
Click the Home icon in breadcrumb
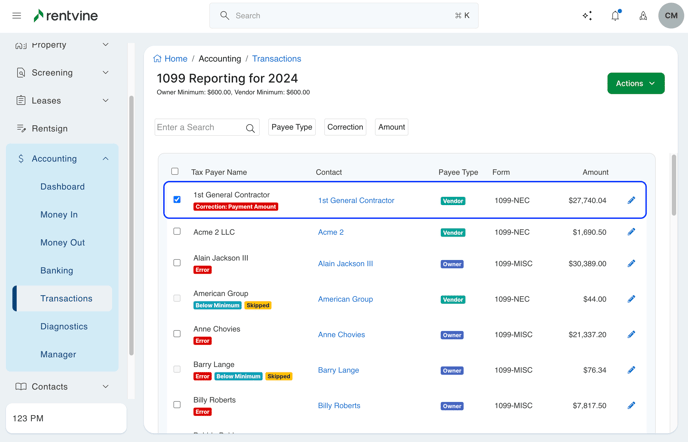pos(158,59)
